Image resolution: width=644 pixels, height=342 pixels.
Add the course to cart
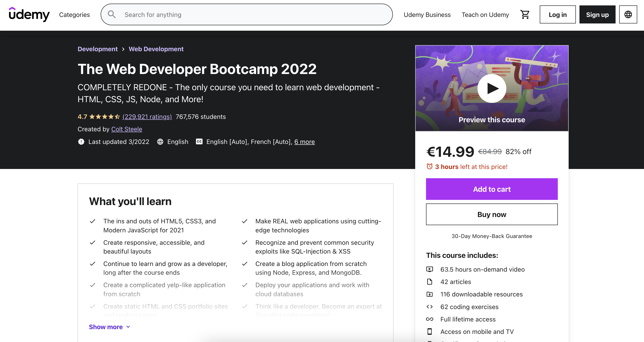492,189
